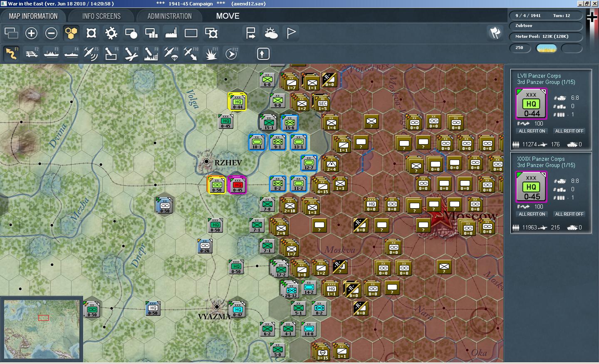Click the flag-with-arrow icon in the toolbar
The height and width of the screenshot is (364, 599).
[251, 33]
